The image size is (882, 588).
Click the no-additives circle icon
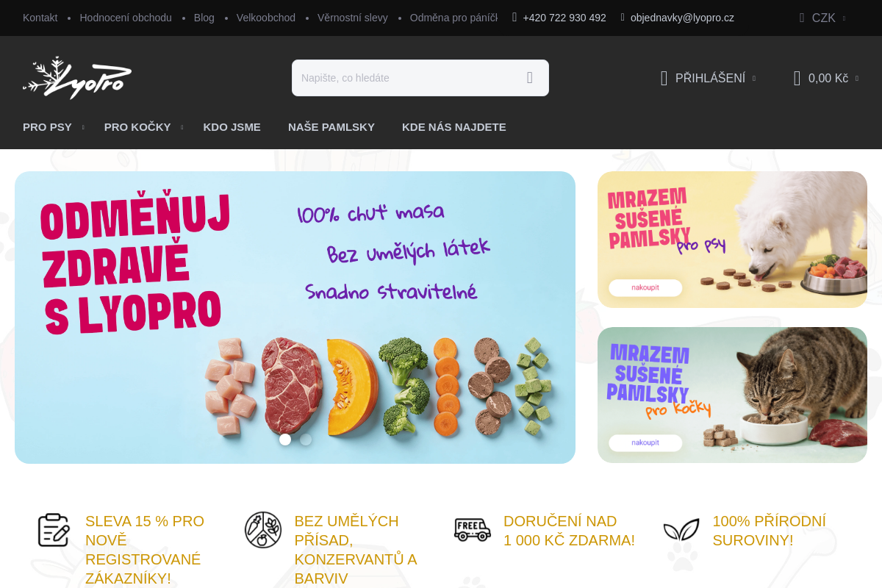263,530
